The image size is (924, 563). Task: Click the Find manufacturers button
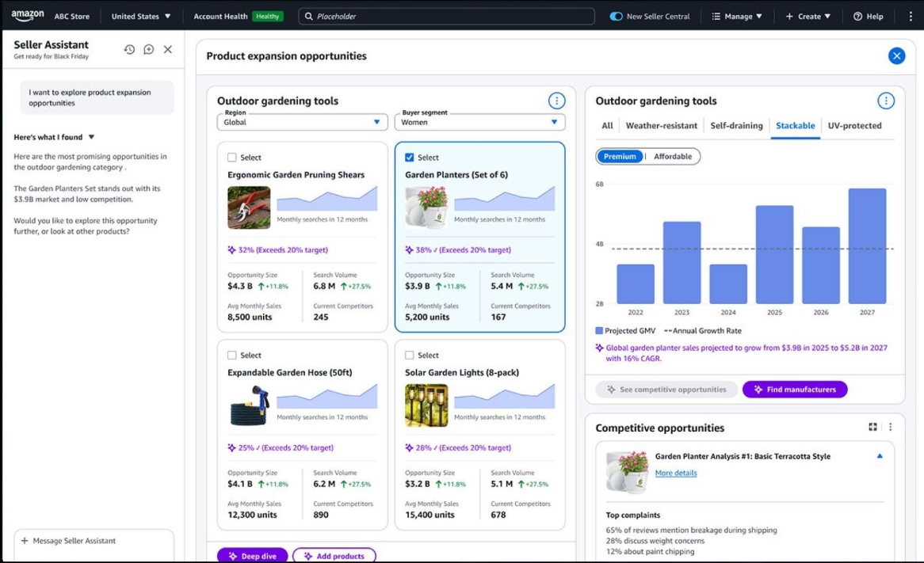click(x=795, y=390)
